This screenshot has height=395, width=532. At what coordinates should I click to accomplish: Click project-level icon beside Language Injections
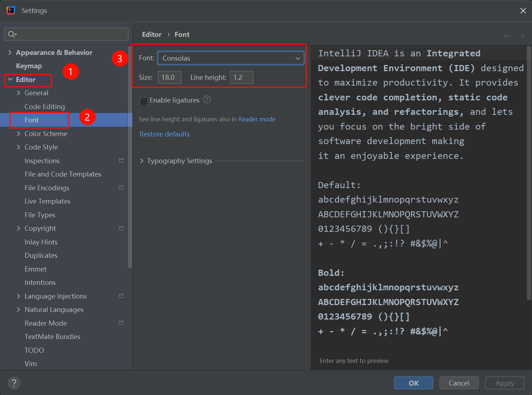click(121, 296)
